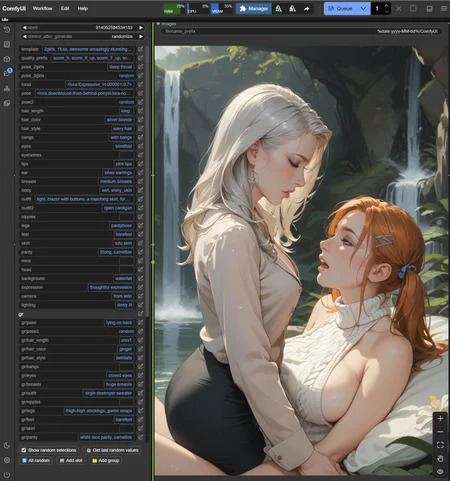Click the edit icon for camera row
The width and height of the screenshot is (450, 481).
coord(140,296)
